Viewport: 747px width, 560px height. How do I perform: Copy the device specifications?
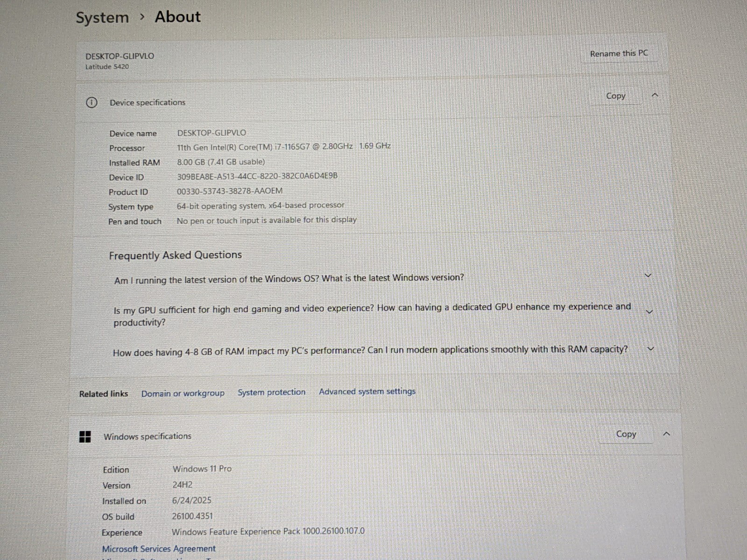pyautogui.click(x=615, y=96)
